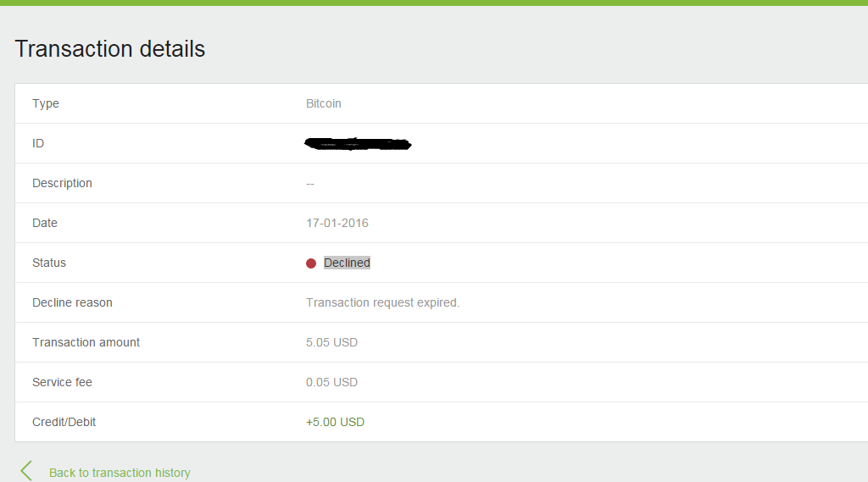The height and width of the screenshot is (482, 868).
Task: Click the Transaction amount label
Action: pos(86,342)
